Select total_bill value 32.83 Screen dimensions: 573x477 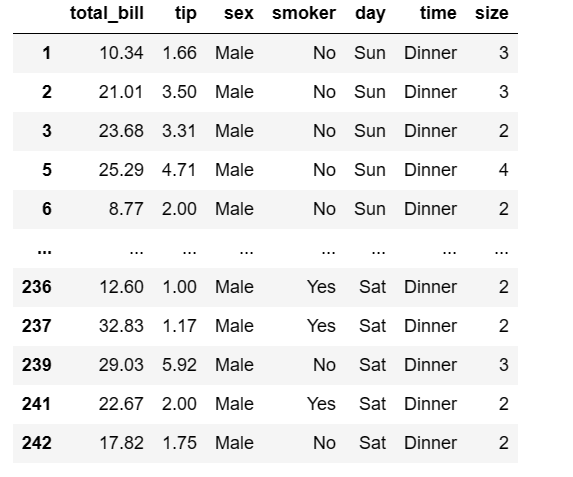(121, 326)
